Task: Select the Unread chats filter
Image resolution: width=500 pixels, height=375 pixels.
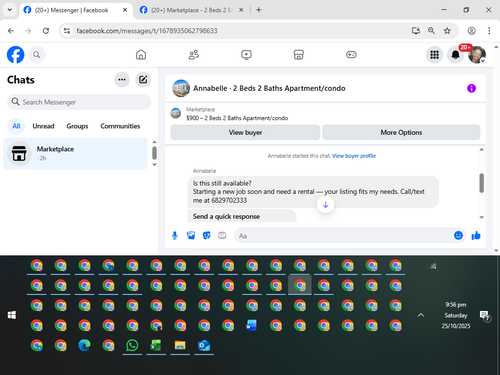Action: pos(43,126)
